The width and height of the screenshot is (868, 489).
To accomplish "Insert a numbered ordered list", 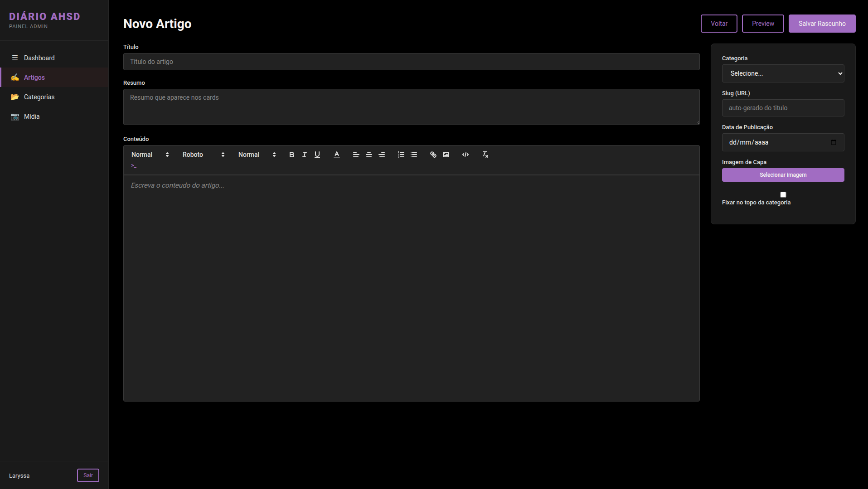I will click(401, 155).
